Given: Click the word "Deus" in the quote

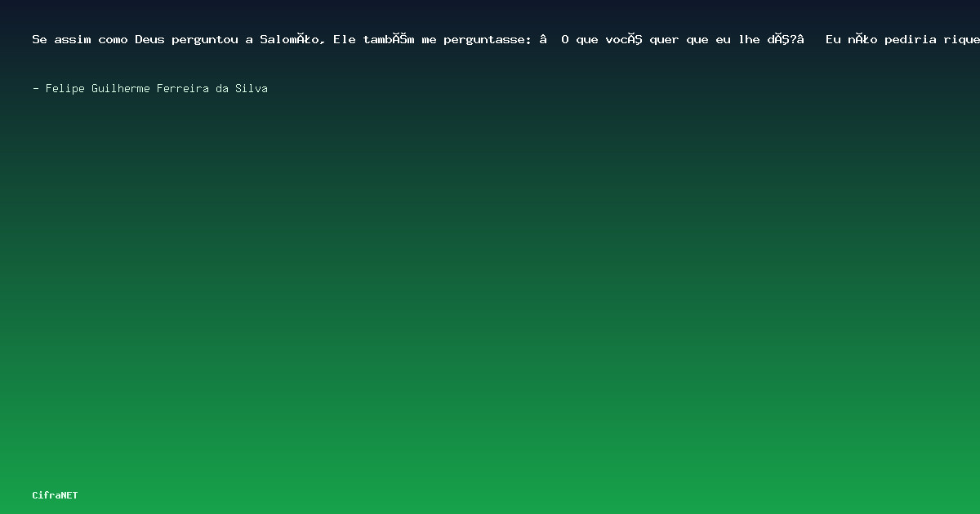Looking at the screenshot, I should [x=150, y=39].
